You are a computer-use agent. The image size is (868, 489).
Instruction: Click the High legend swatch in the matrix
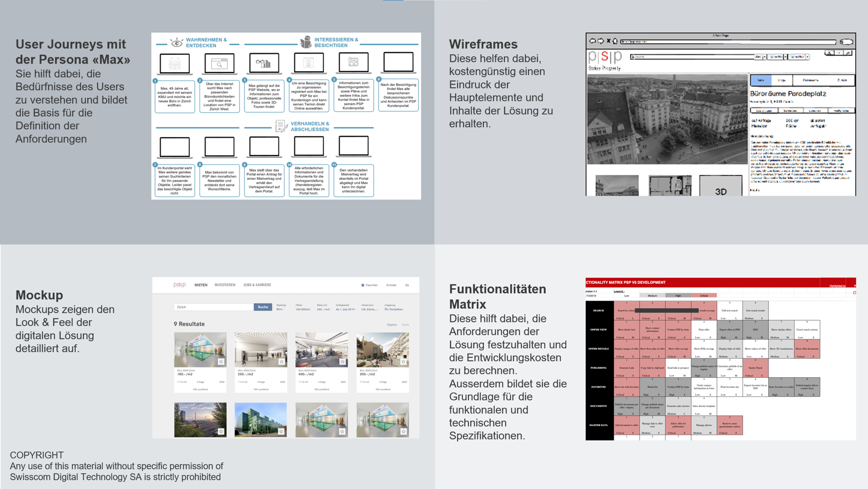coord(678,295)
